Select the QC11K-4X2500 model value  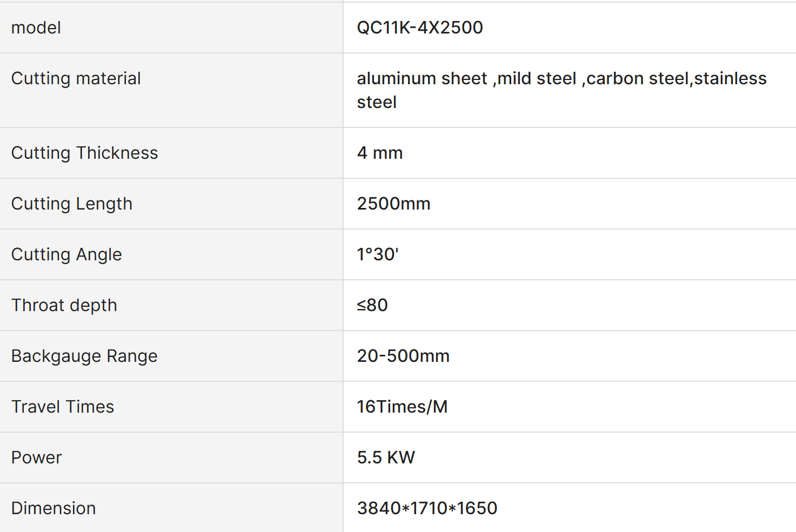coord(420,28)
